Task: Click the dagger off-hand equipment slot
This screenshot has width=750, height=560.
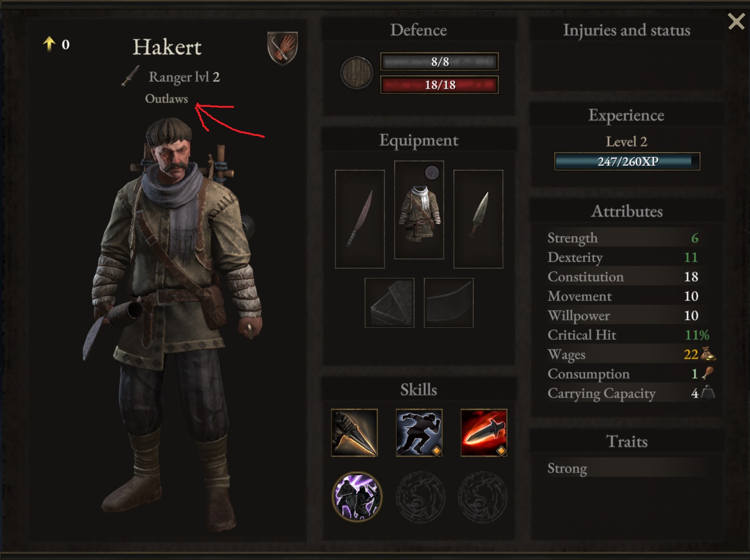Action: 478,219
